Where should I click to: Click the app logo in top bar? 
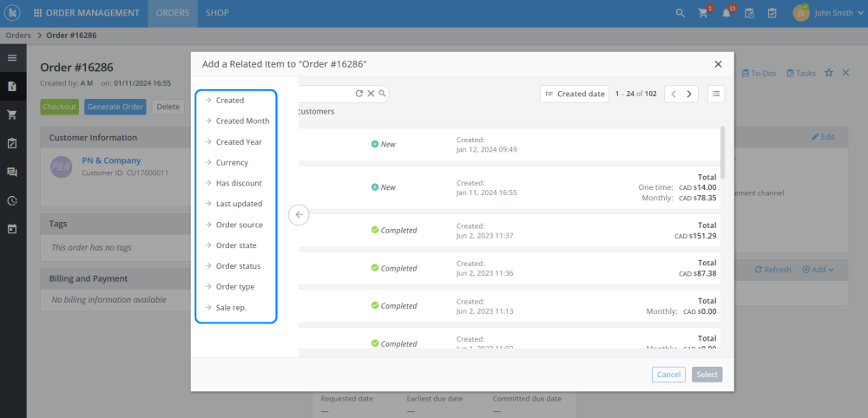point(11,13)
